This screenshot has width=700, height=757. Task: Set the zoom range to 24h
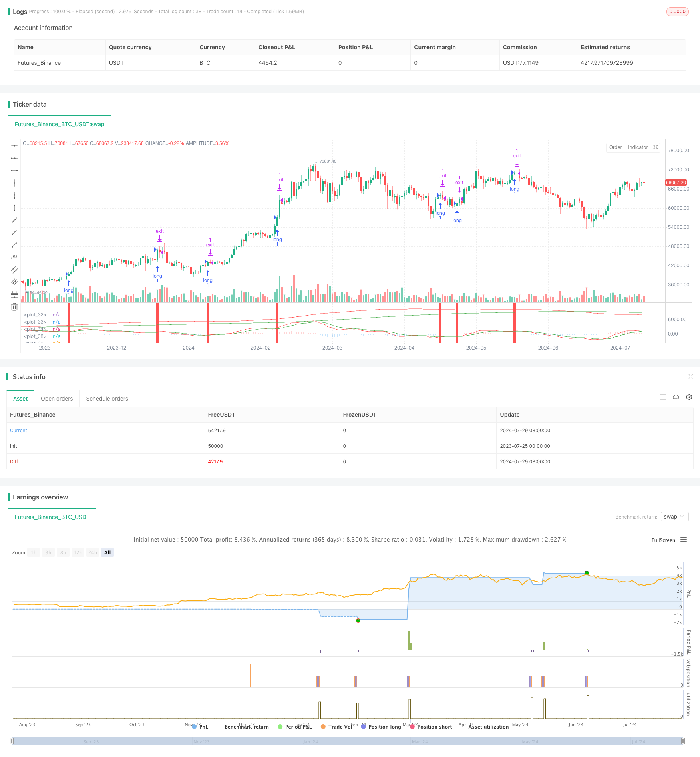(93, 552)
